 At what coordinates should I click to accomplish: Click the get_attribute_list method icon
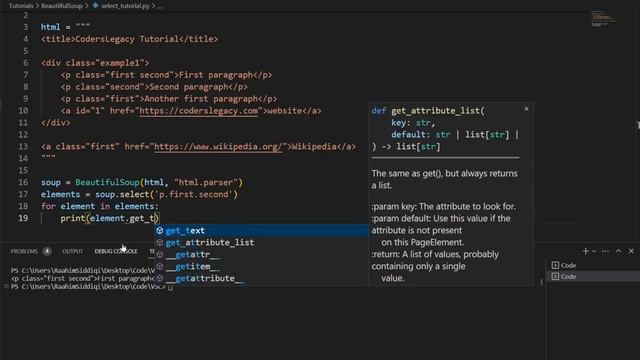tap(160, 242)
